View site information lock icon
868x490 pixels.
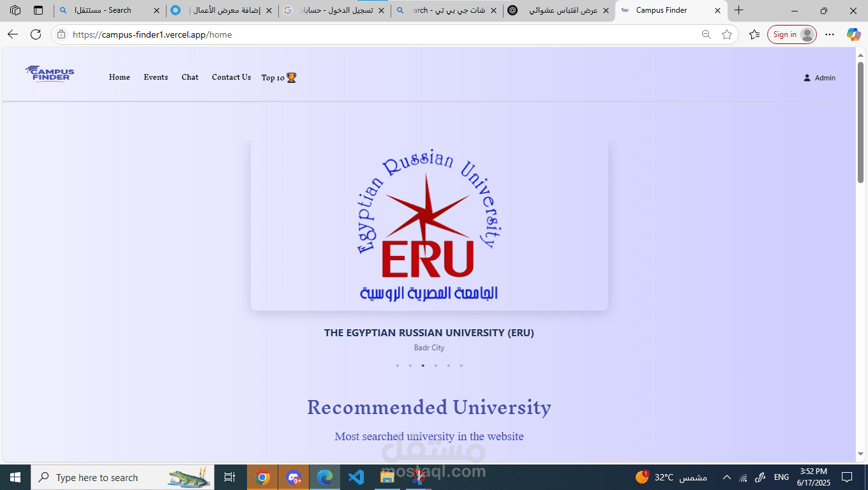(61, 34)
